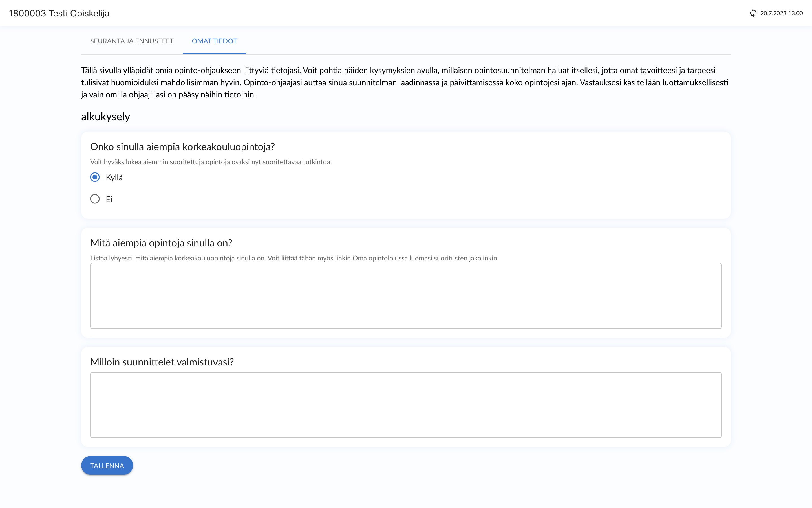Viewport: 812px width, 508px height.
Task: Save the form with Tallenna button
Action: click(107, 465)
